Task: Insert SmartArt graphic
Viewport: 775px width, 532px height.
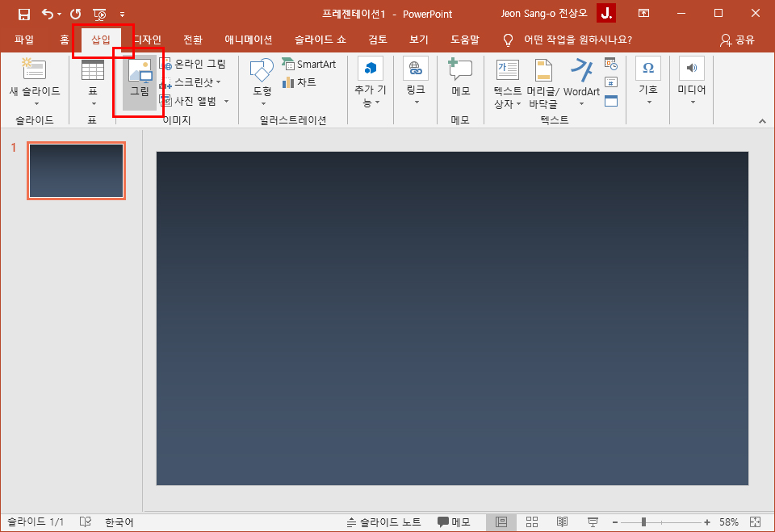Action: tap(309, 64)
